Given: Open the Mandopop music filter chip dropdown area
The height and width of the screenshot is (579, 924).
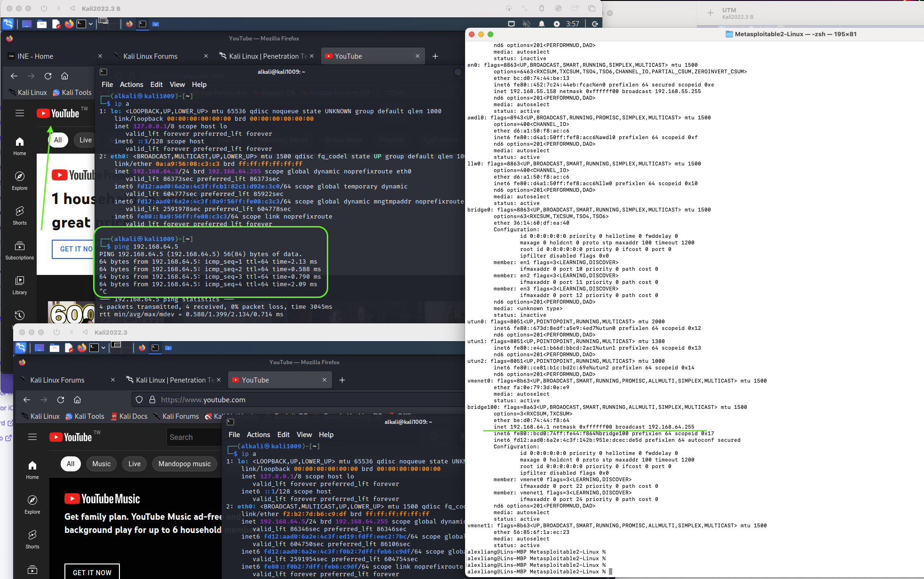Looking at the screenshot, I should pos(184,464).
